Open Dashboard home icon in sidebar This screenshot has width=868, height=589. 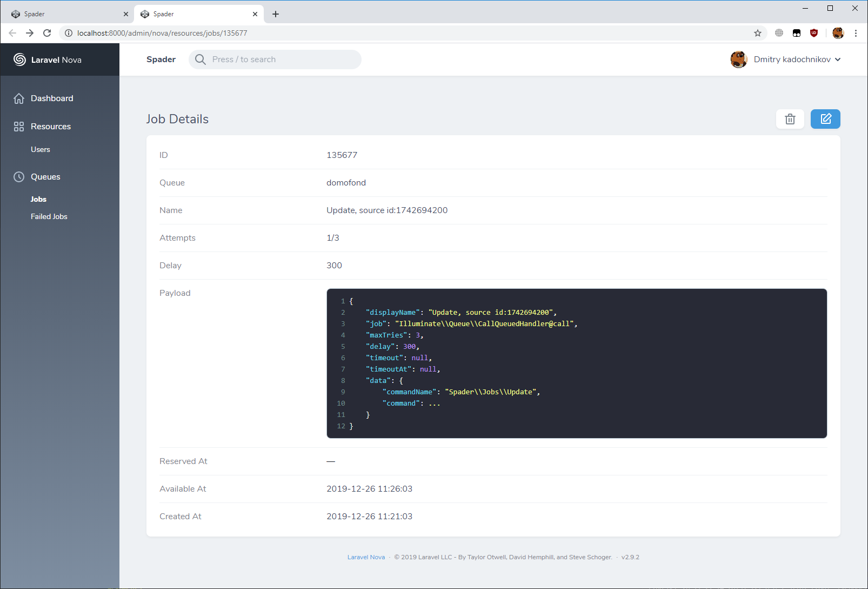coord(19,98)
